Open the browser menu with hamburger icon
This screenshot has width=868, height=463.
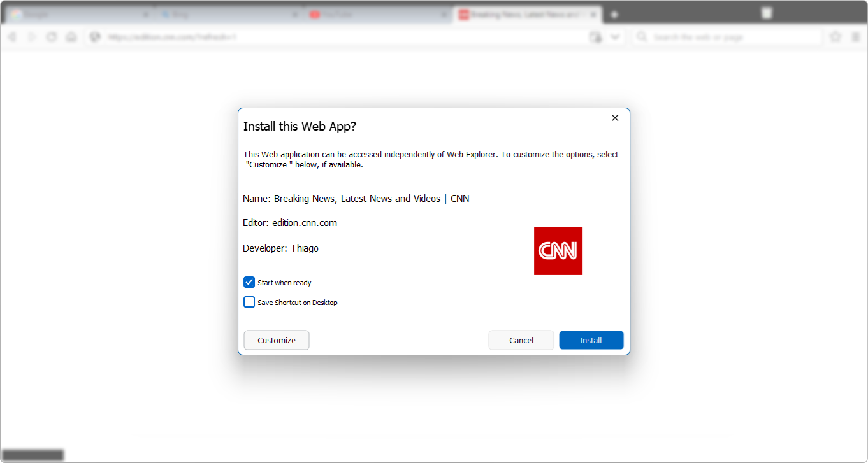pos(856,36)
